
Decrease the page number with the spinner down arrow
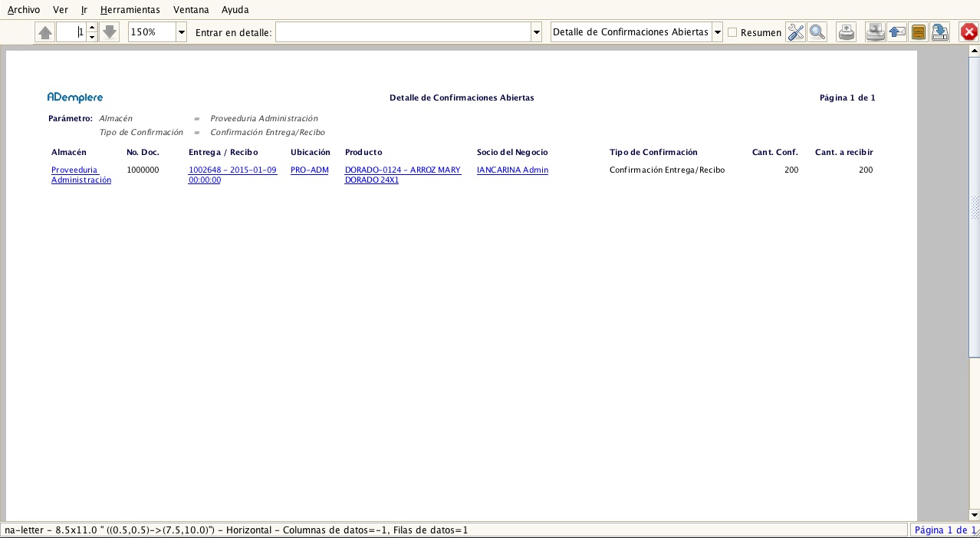click(92, 37)
